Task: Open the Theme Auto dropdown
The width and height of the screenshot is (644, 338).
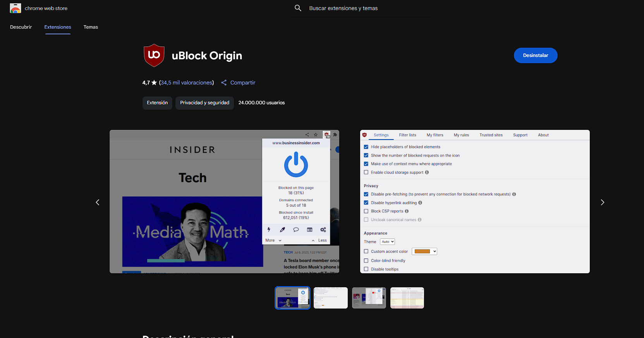Action: click(x=387, y=242)
